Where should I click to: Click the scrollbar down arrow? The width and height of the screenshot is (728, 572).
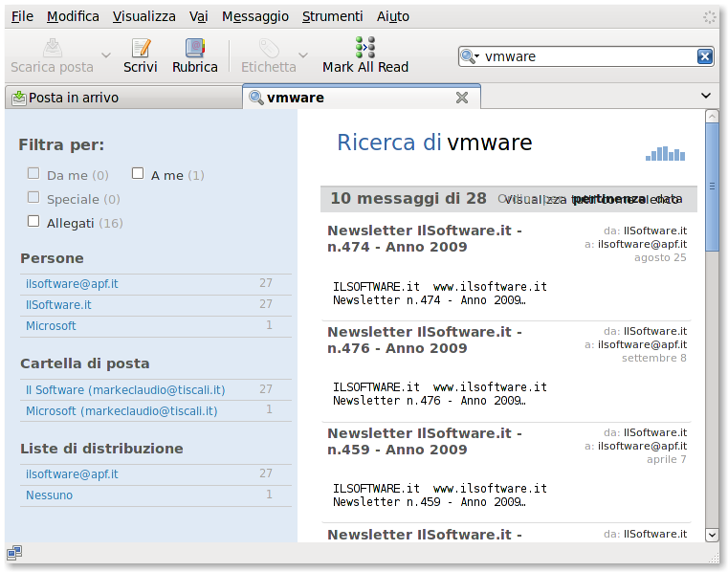712,535
